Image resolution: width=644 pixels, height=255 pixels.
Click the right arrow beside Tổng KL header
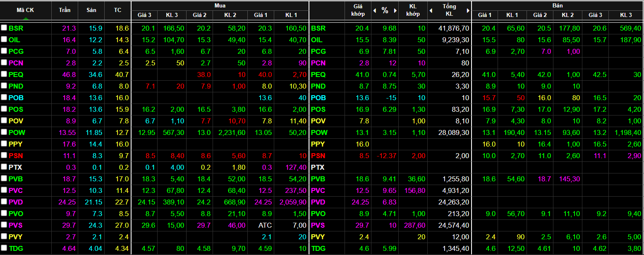coord(468,11)
